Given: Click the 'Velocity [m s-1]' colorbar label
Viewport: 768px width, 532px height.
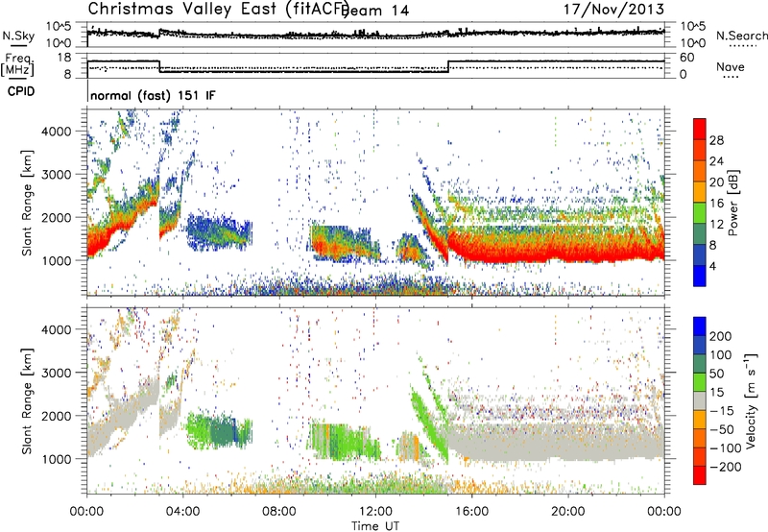Looking at the screenshot, I should pyautogui.click(x=751, y=400).
